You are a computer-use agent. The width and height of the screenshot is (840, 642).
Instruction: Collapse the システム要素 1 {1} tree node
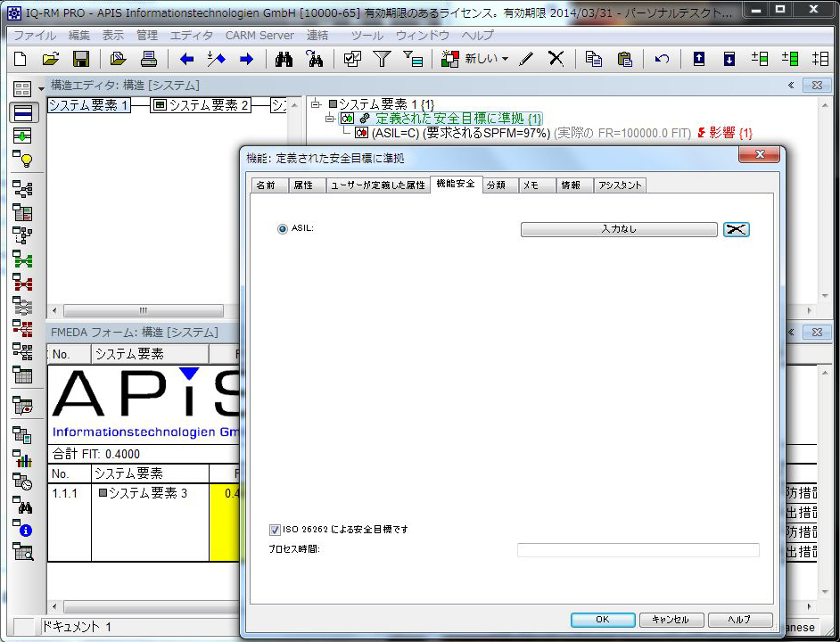316,104
